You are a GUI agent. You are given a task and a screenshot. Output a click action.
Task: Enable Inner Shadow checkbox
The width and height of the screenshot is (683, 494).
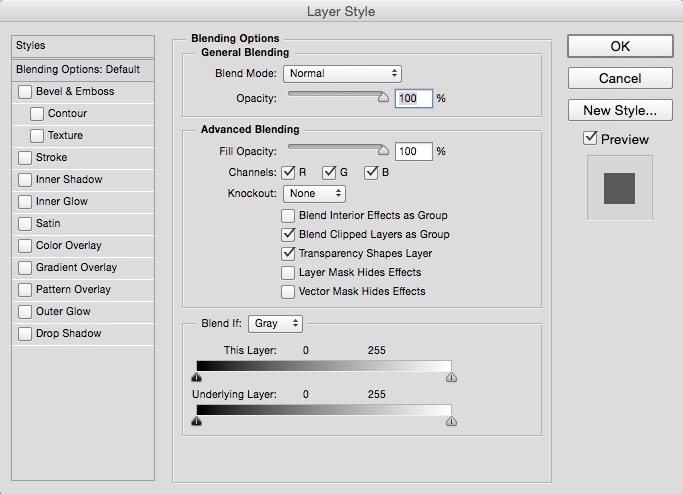[x=25, y=179]
